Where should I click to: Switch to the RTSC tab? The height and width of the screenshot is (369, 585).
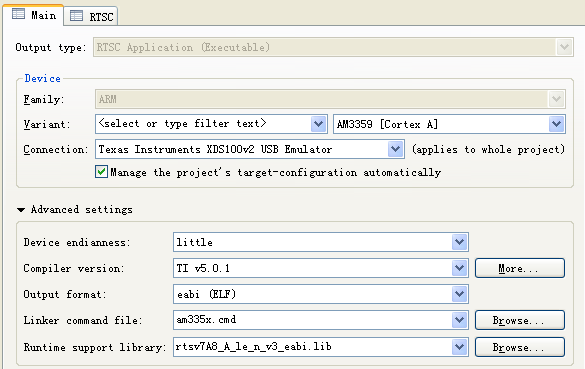(91, 16)
